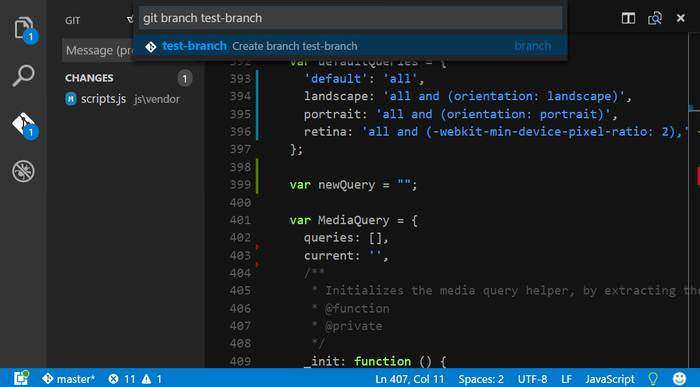Click inside the command palette input field
Screen dimensions: 700x387
click(350, 18)
